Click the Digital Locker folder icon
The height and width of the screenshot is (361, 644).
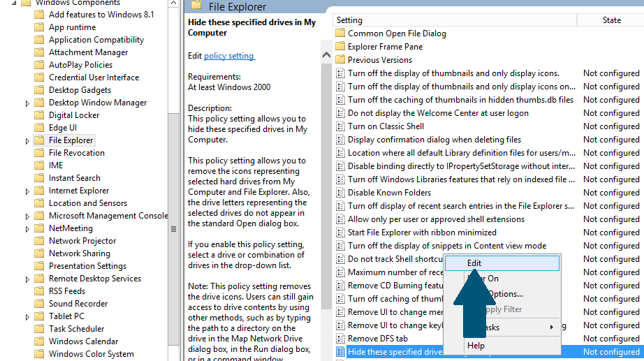click(x=39, y=115)
